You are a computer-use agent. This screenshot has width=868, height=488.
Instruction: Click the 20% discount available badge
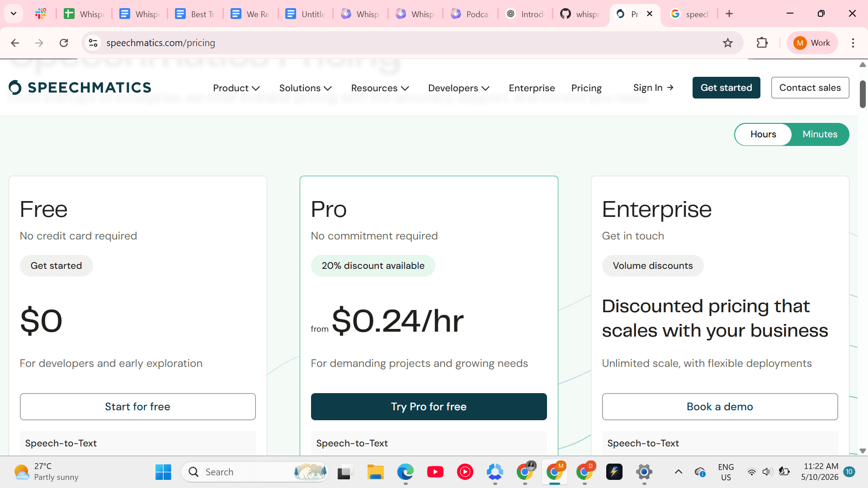[x=373, y=266]
